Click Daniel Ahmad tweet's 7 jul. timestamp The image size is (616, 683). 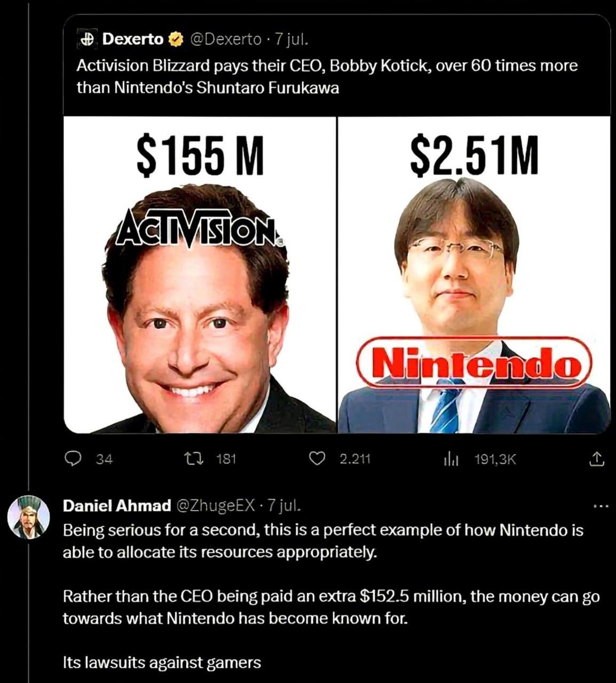(284, 506)
